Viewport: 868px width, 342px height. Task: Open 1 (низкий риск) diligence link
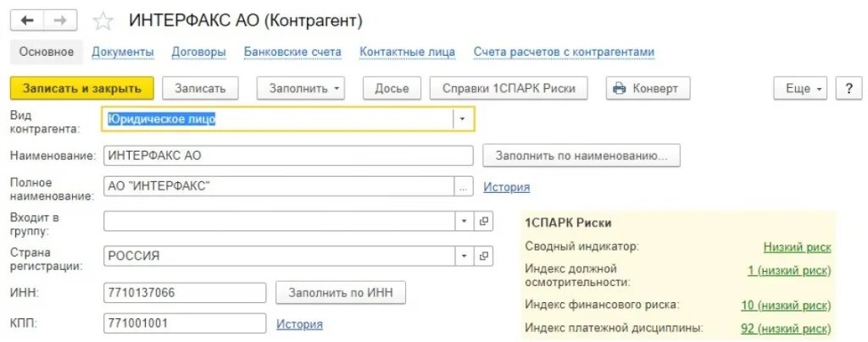(x=789, y=271)
